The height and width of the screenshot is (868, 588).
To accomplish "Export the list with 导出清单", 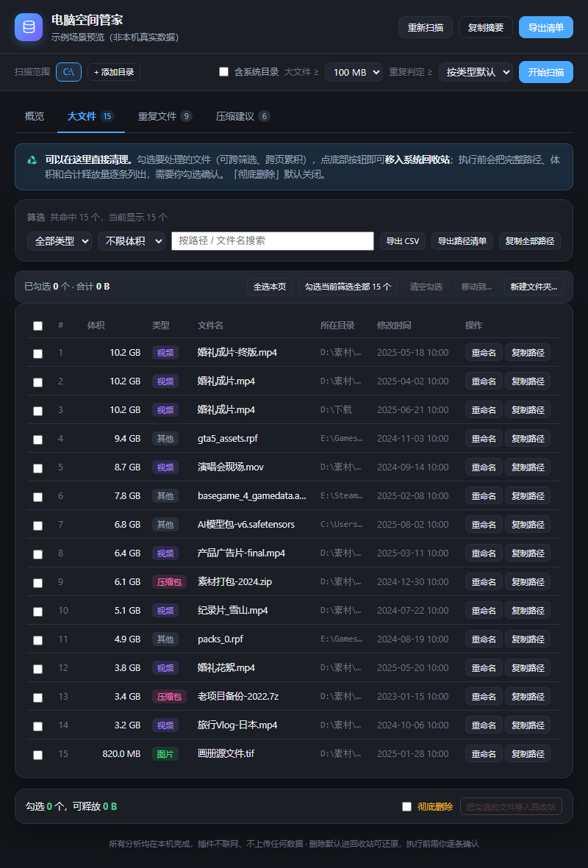I will point(546,27).
